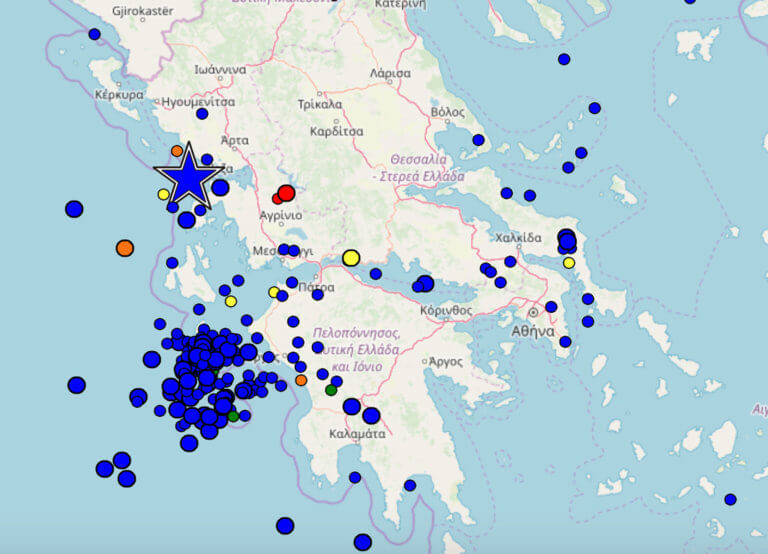Select the Ηγουμενίτσα town label

198,101
